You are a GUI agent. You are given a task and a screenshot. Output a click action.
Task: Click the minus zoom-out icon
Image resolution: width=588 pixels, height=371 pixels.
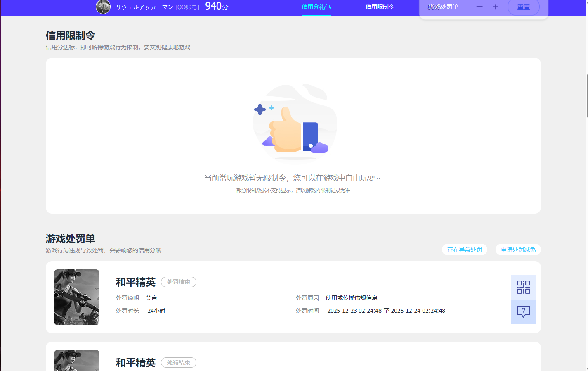(479, 7)
